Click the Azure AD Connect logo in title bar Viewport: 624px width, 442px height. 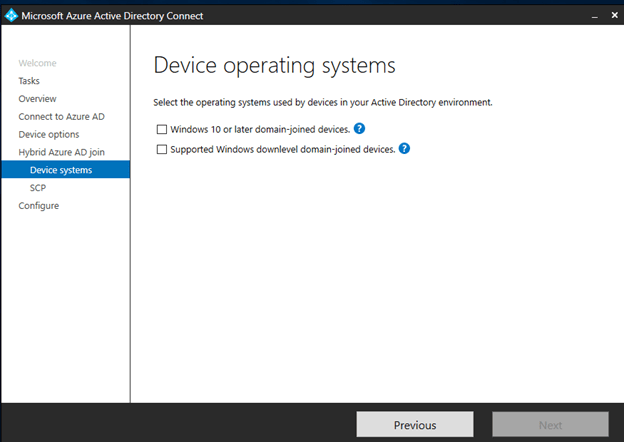pos(11,15)
